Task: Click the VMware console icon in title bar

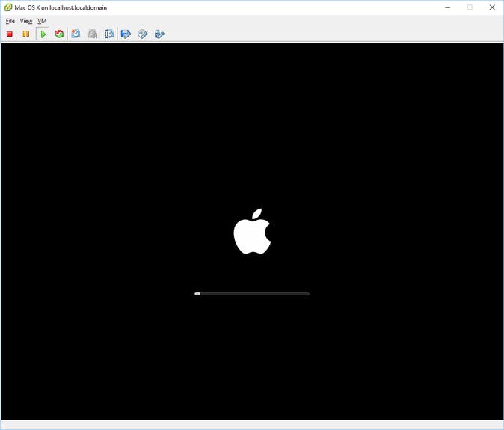Action: [x=8, y=7]
